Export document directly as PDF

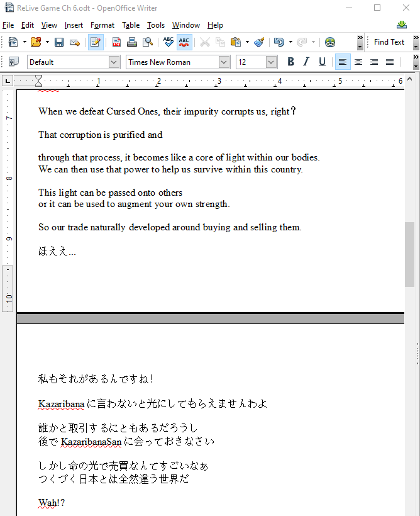click(116, 42)
